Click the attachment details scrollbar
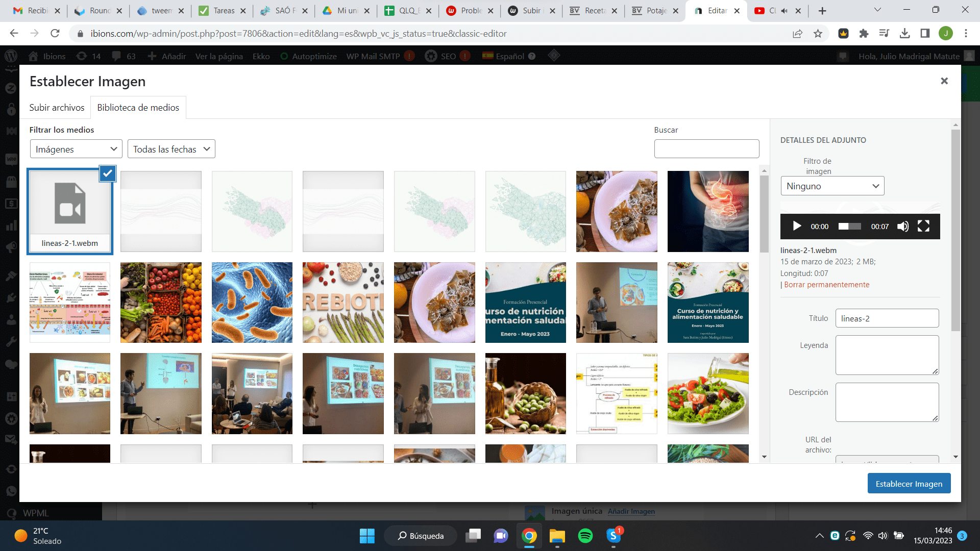Screen dimensions: 980x551 point(955,230)
